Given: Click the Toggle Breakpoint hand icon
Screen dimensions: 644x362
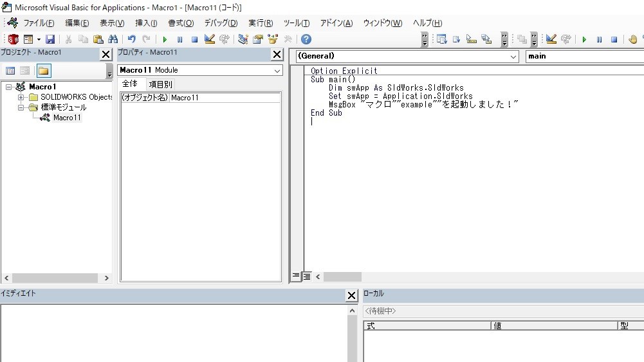Looking at the screenshot, I should click(x=633, y=39).
